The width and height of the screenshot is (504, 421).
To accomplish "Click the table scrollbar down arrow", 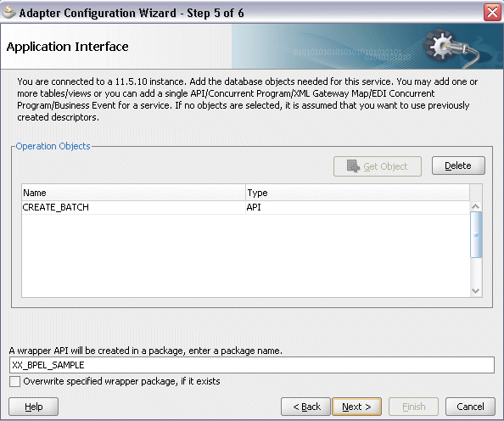I will 476,291.
